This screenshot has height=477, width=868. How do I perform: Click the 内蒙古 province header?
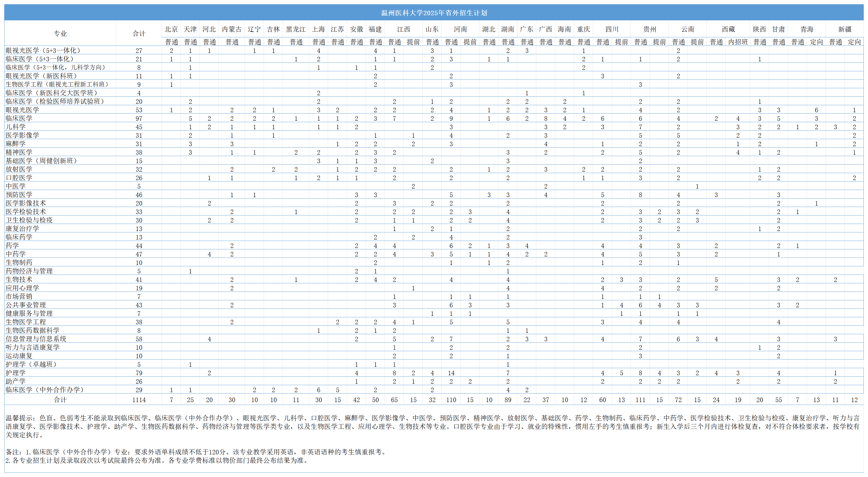(231, 29)
